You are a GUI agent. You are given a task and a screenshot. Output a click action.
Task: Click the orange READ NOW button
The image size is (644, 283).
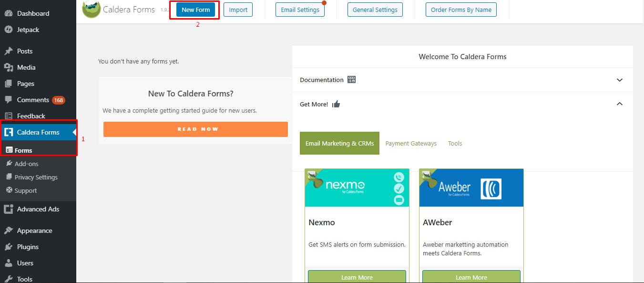(195, 129)
